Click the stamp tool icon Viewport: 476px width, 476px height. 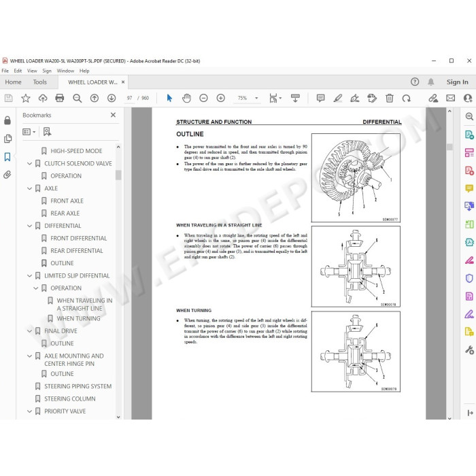372,98
